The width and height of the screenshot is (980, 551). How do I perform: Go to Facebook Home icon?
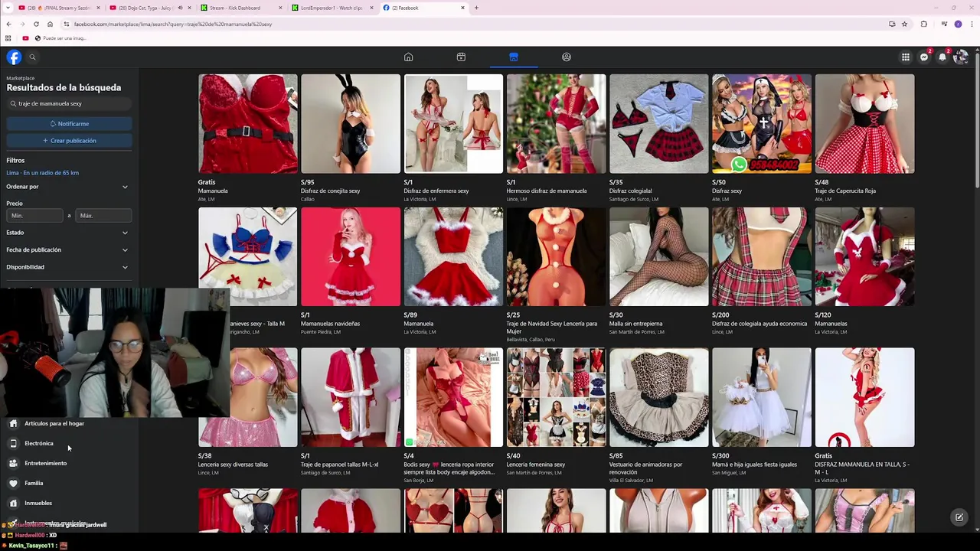(409, 57)
